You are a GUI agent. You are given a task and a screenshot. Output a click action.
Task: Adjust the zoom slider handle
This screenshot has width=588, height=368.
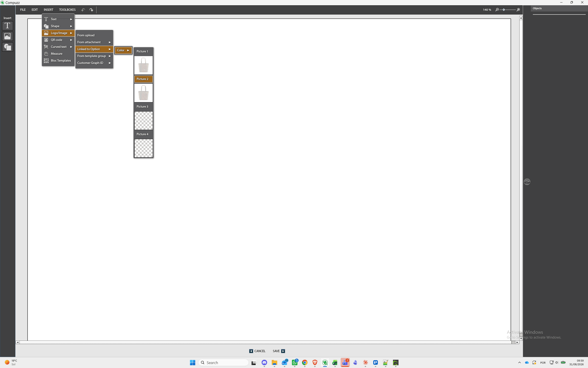[x=504, y=10]
